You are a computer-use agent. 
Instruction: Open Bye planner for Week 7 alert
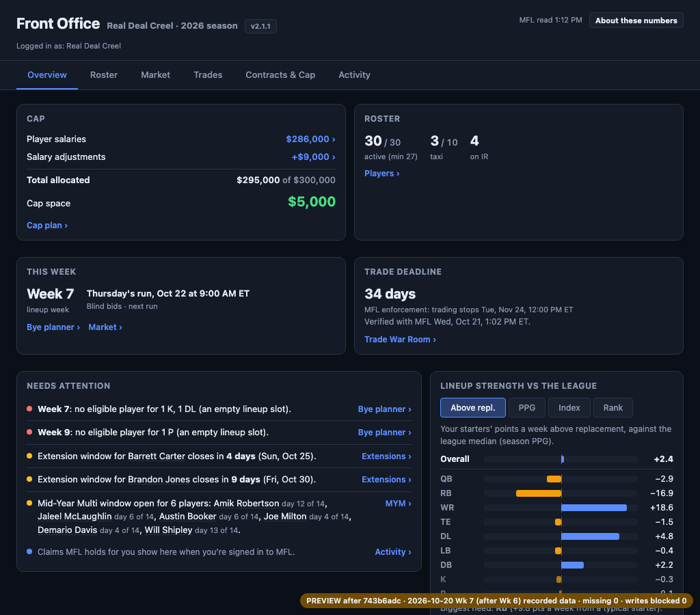pos(385,409)
